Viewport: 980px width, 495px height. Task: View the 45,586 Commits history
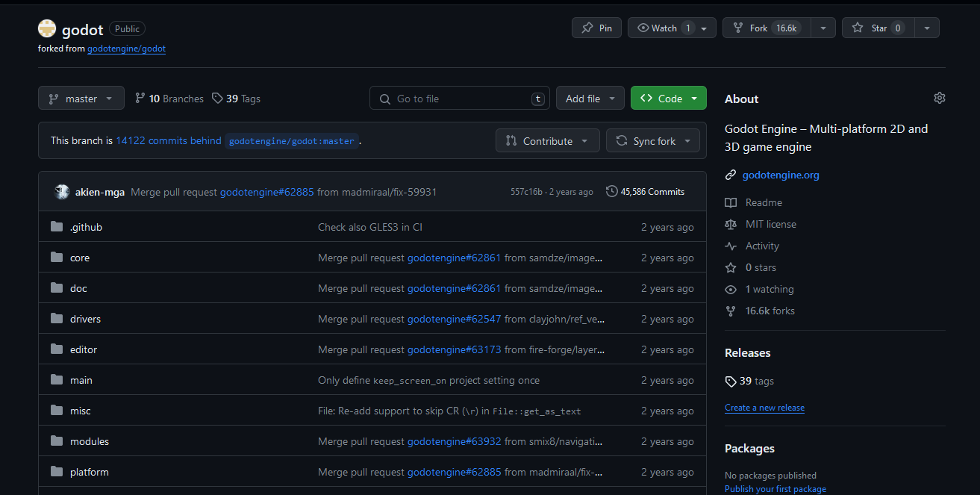[x=646, y=192]
